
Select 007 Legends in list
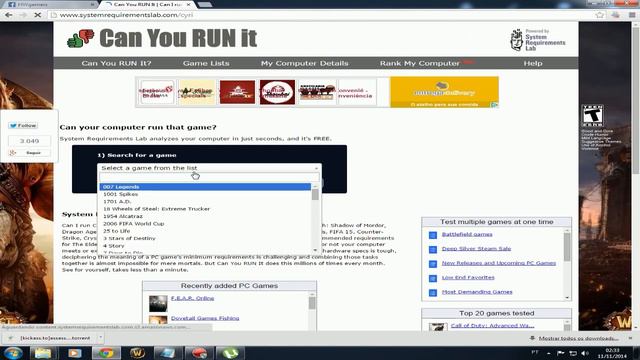[x=205, y=187]
